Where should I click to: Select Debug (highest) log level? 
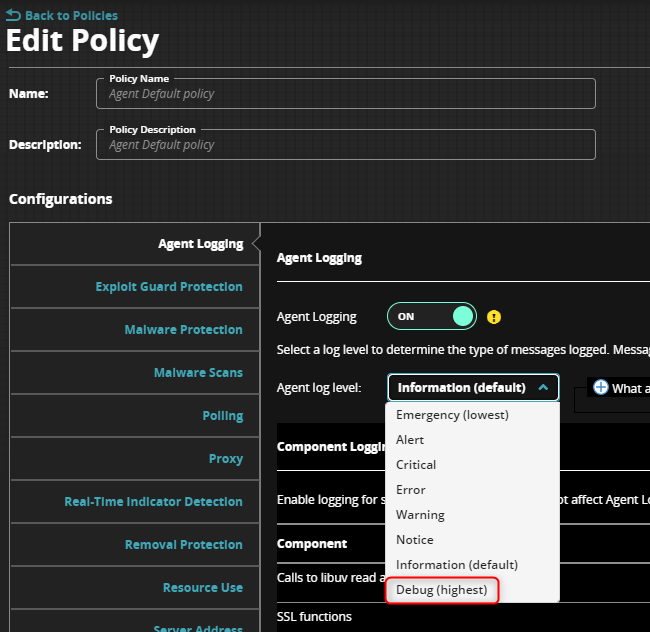click(441, 590)
